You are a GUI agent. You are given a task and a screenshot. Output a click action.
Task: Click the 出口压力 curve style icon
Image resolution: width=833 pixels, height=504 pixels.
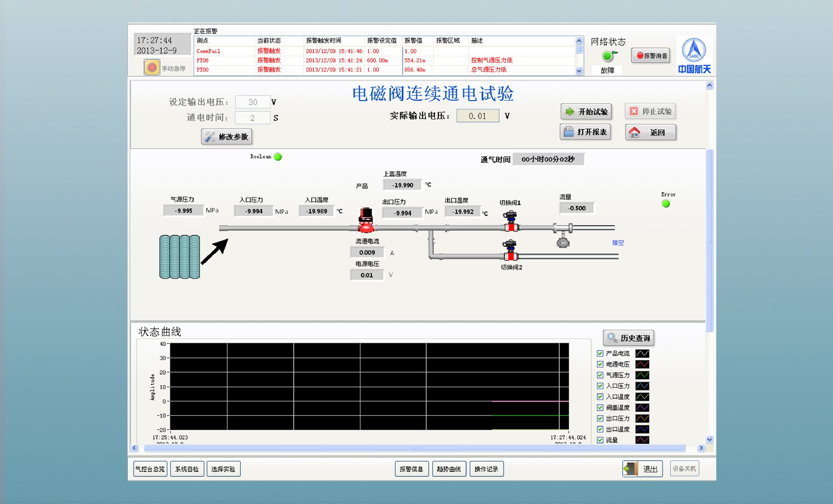[x=642, y=419]
